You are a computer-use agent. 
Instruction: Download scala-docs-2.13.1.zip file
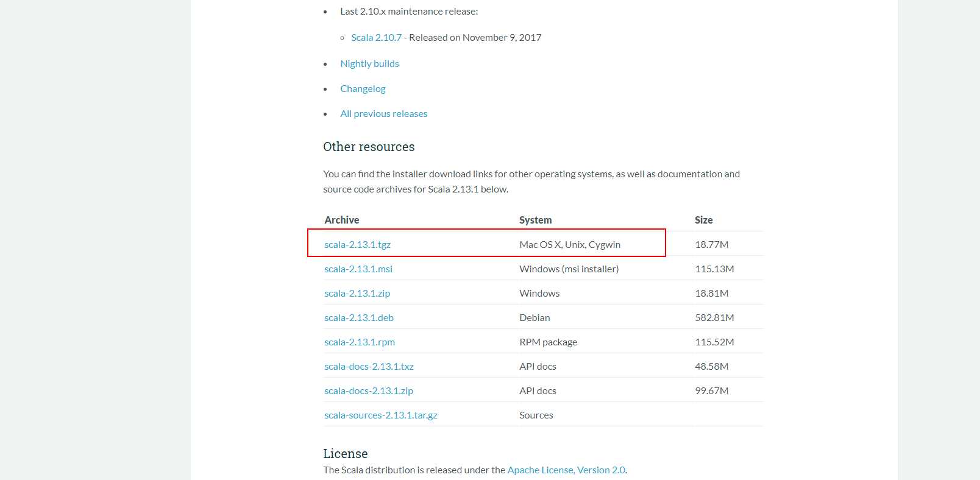click(x=369, y=391)
